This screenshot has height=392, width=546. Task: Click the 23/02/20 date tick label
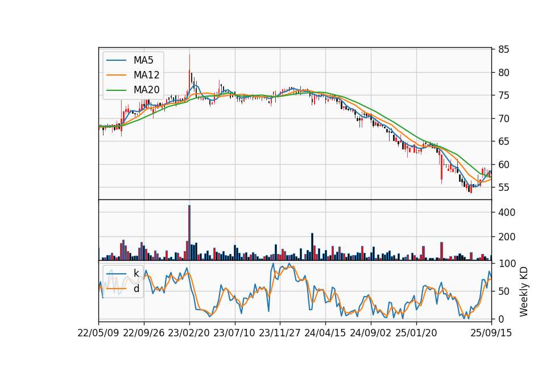pyautogui.click(x=189, y=333)
